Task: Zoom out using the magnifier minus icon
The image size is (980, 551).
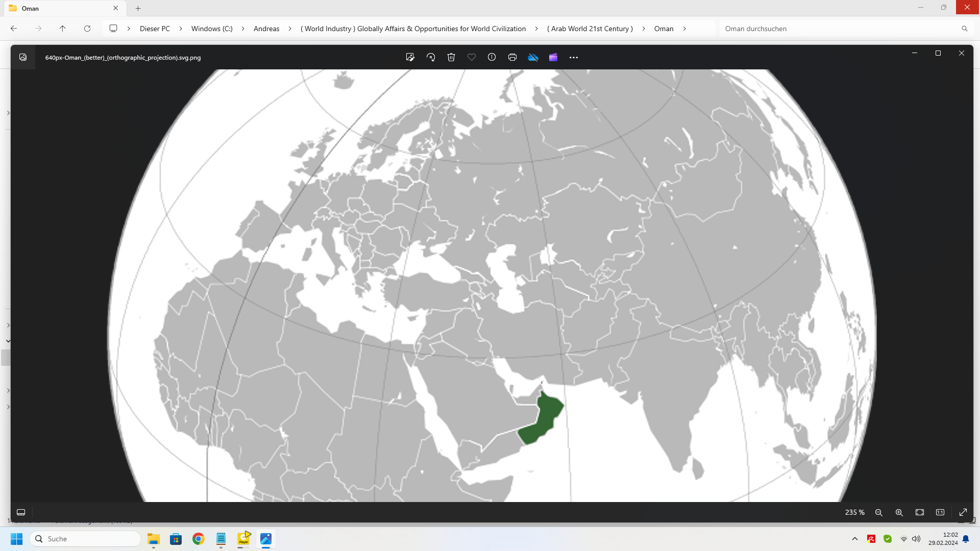Action: point(879,512)
